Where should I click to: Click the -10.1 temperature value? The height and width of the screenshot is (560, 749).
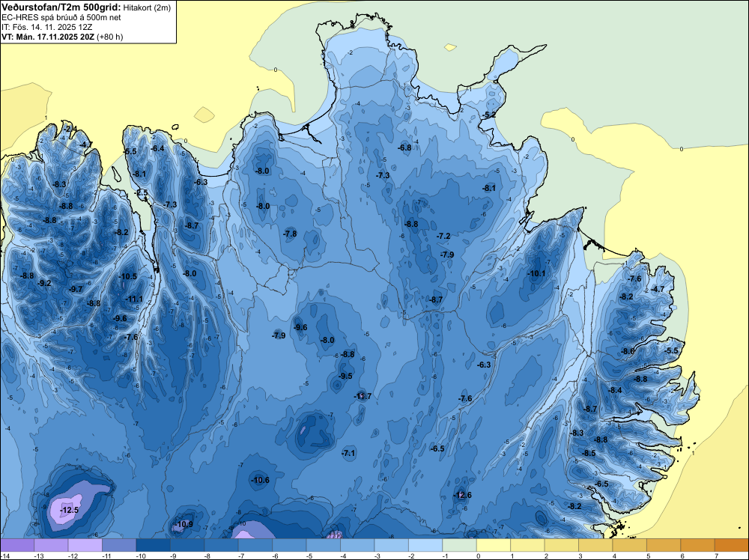pyautogui.click(x=536, y=273)
